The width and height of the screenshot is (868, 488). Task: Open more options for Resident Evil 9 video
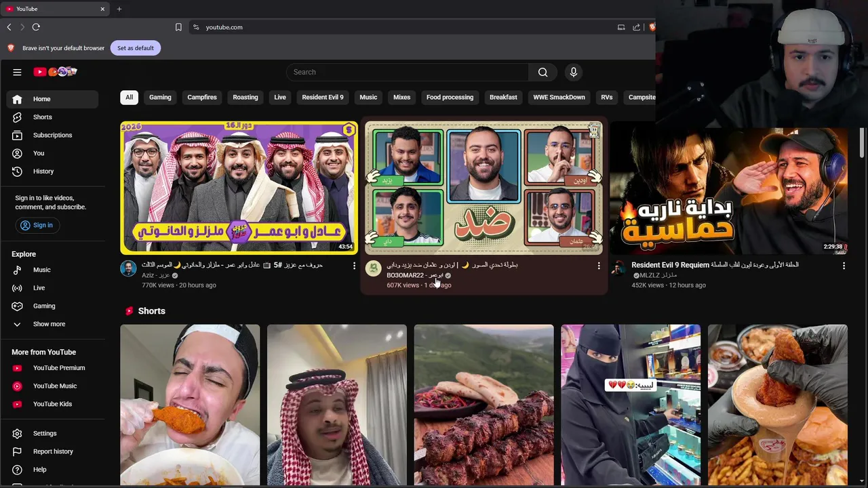(844, 266)
